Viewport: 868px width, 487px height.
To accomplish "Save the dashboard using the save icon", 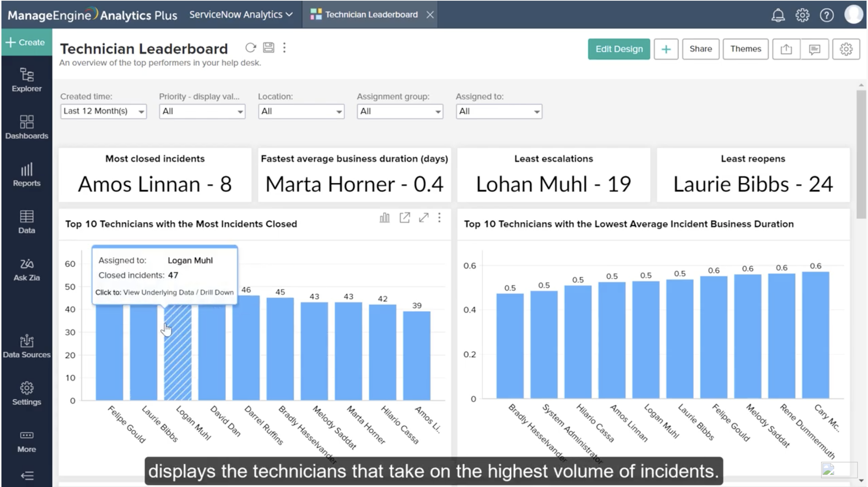I will point(268,48).
